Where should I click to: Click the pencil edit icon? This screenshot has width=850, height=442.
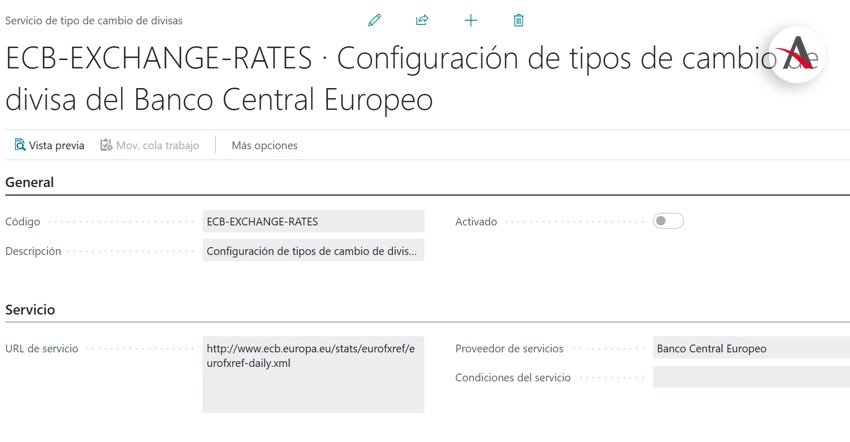(x=374, y=21)
